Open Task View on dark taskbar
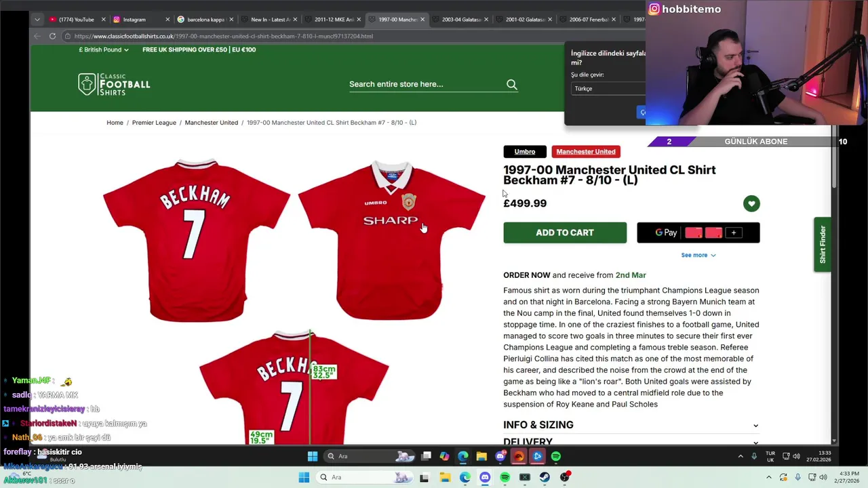The width and height of the screenshot is (868, 488). tap(427, 456)
